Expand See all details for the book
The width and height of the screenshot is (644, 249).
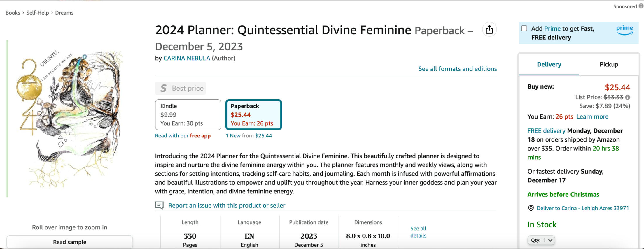pos(418,232)
